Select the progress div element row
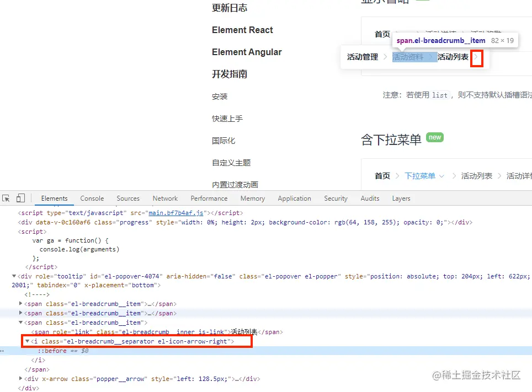The height and width of the screenshot is (392, 532). (245, 222)
